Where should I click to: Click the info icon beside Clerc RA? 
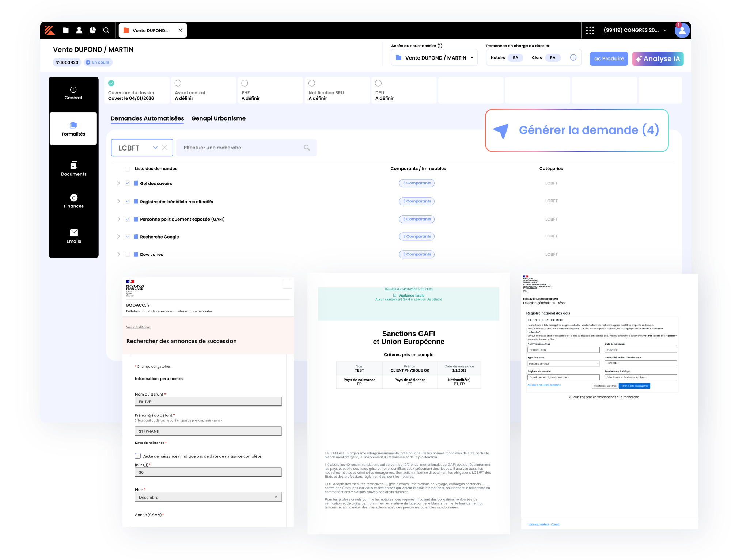[573, 58]
